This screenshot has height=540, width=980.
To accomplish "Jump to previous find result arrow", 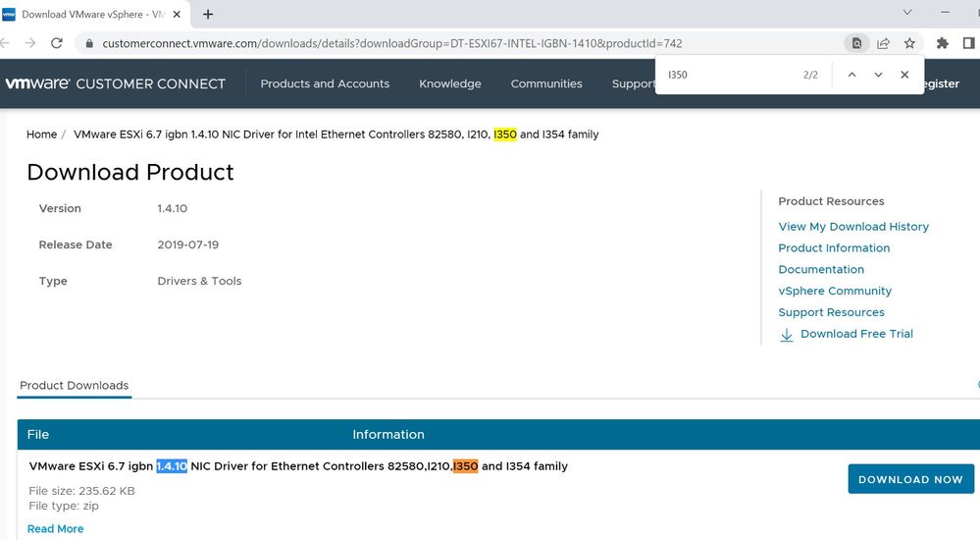I will point(851,75).
